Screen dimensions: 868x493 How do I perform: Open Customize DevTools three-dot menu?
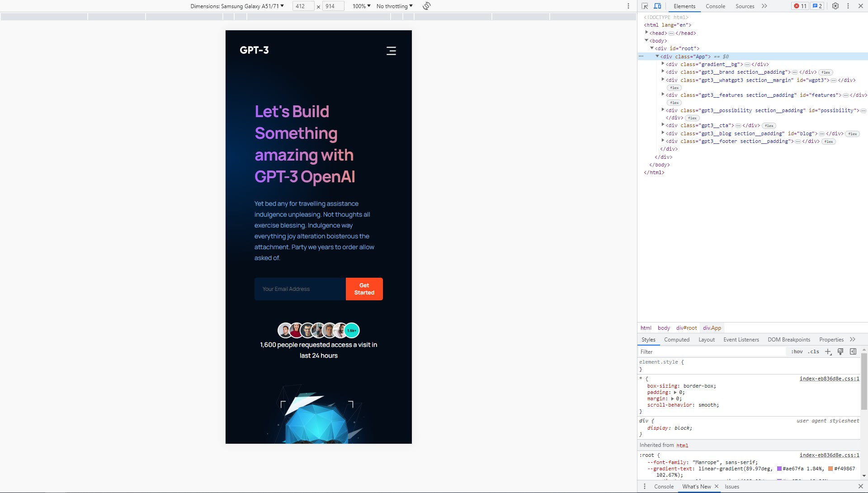[848, 6]
